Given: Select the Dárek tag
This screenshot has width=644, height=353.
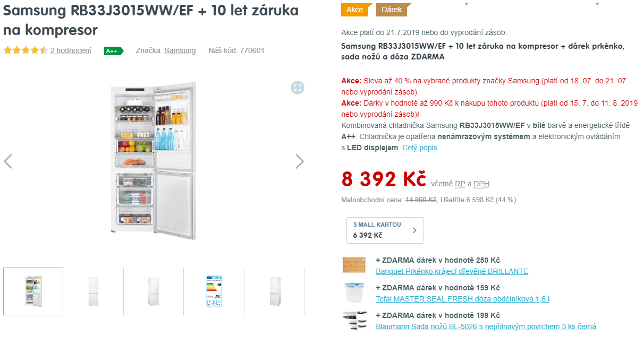Looking at the screenshot, I should [392, 10].
